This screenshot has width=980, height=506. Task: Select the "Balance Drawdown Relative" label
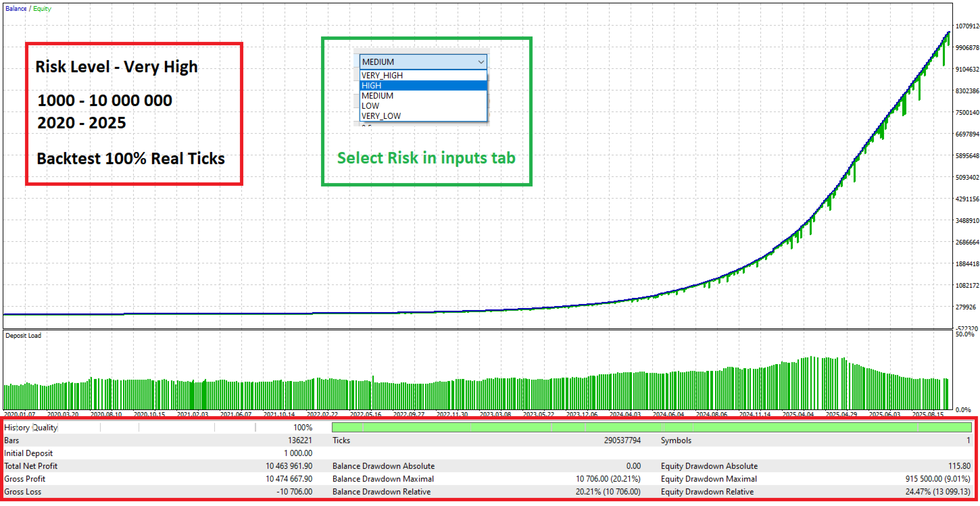(x=382, y=492)
